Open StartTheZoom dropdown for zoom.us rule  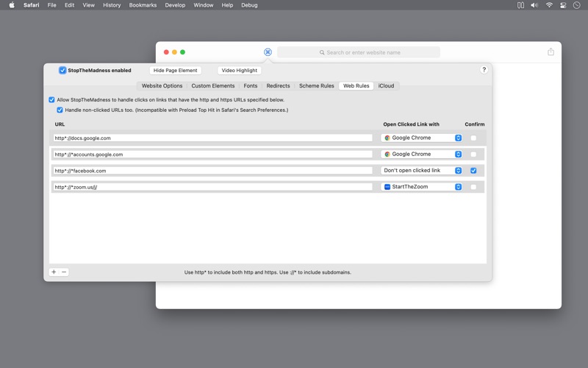click(421, 187)
